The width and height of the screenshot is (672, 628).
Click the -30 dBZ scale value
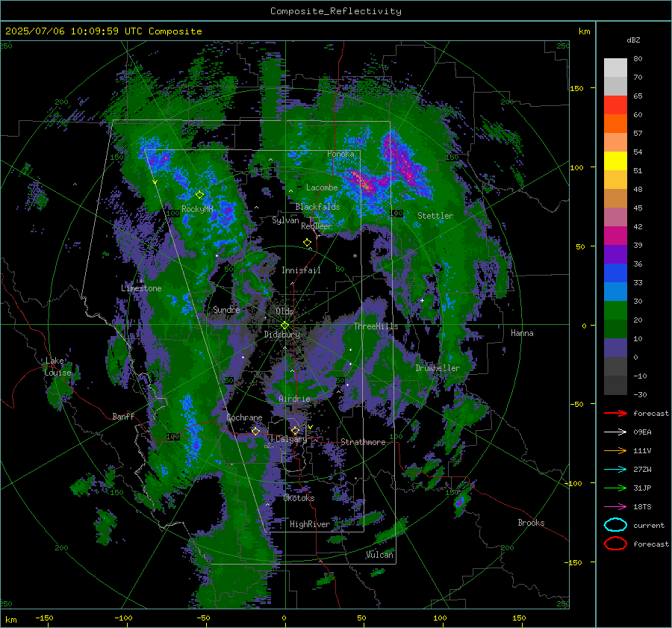tap(640, 394)
